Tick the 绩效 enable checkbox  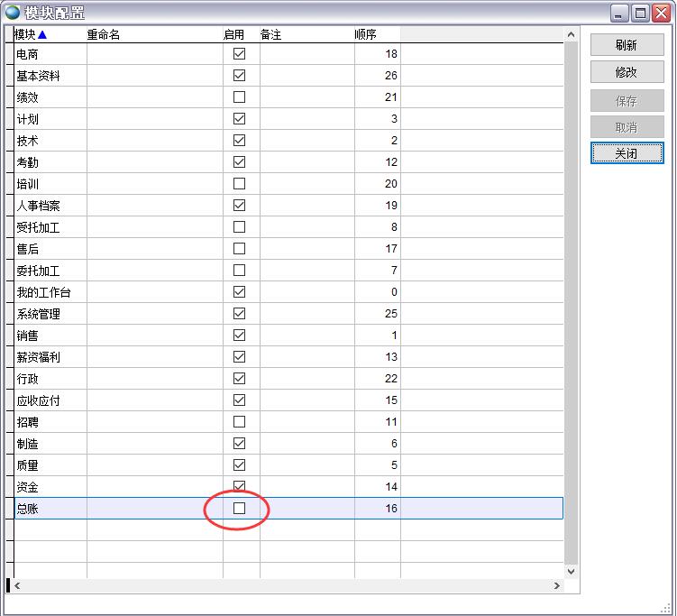pos(239,97)
